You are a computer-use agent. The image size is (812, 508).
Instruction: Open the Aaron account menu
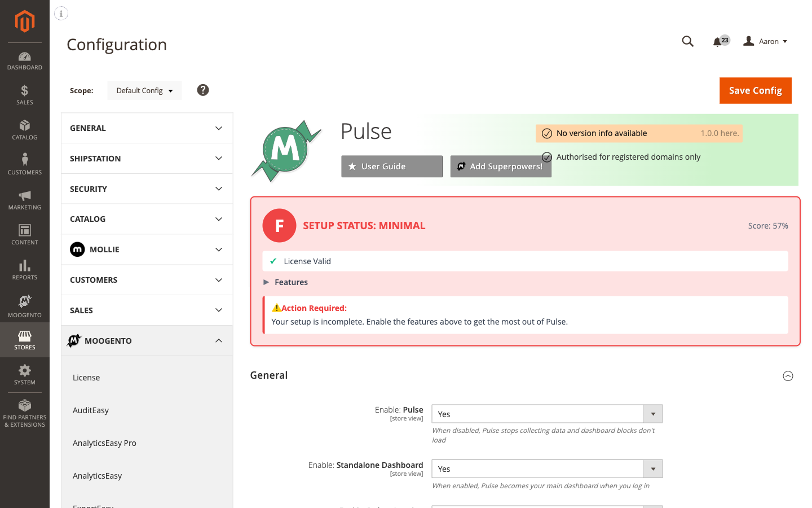(765, 41)
